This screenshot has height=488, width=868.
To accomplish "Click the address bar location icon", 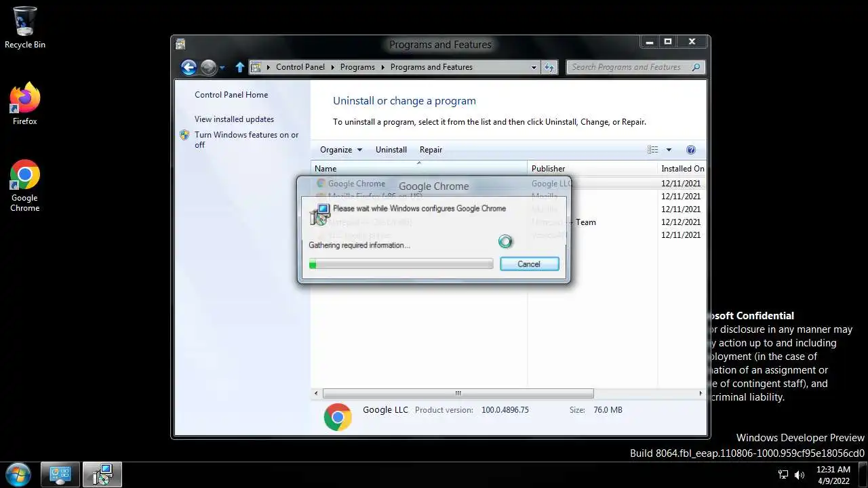I will 256,67.
